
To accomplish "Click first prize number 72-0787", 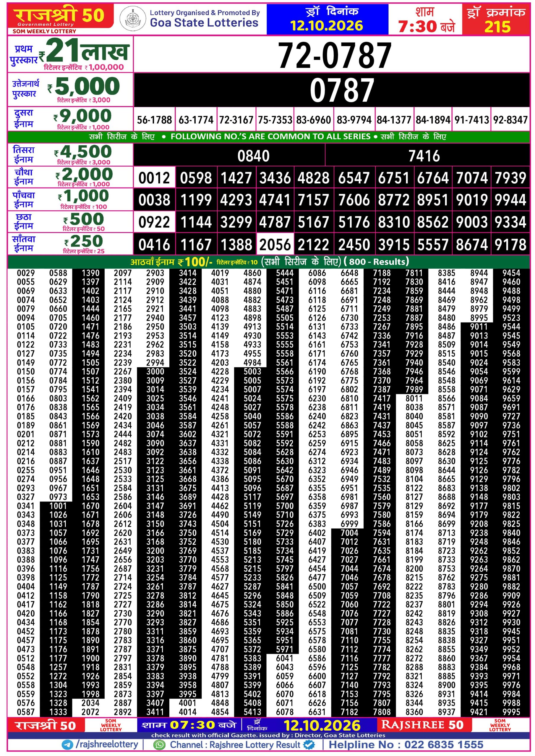I will click(335, 55).
